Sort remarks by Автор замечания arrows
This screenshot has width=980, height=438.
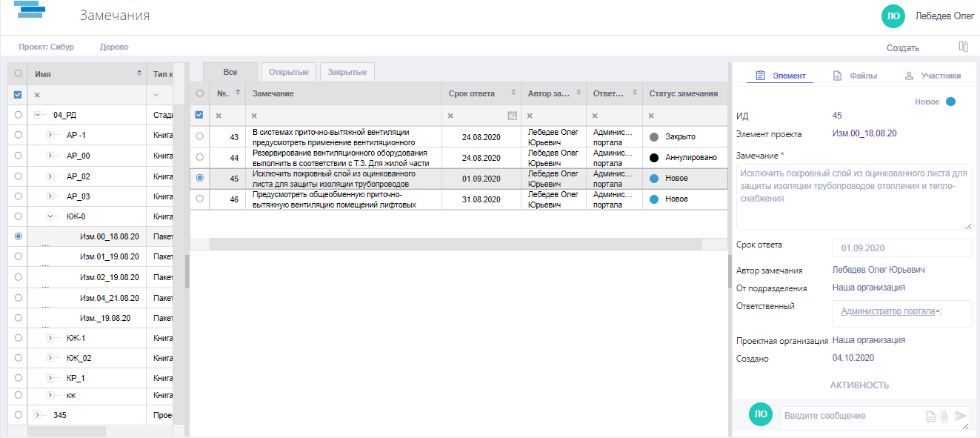tap(578, 93)
